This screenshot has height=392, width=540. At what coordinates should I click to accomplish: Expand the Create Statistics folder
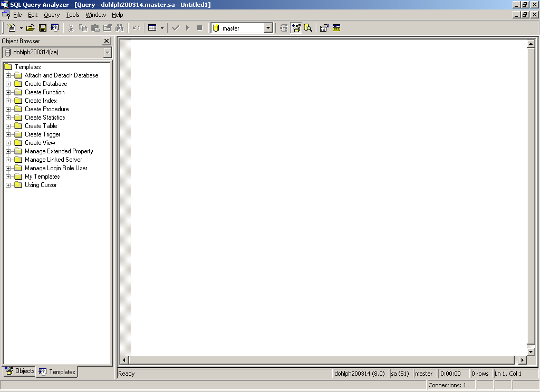point(8,117)
